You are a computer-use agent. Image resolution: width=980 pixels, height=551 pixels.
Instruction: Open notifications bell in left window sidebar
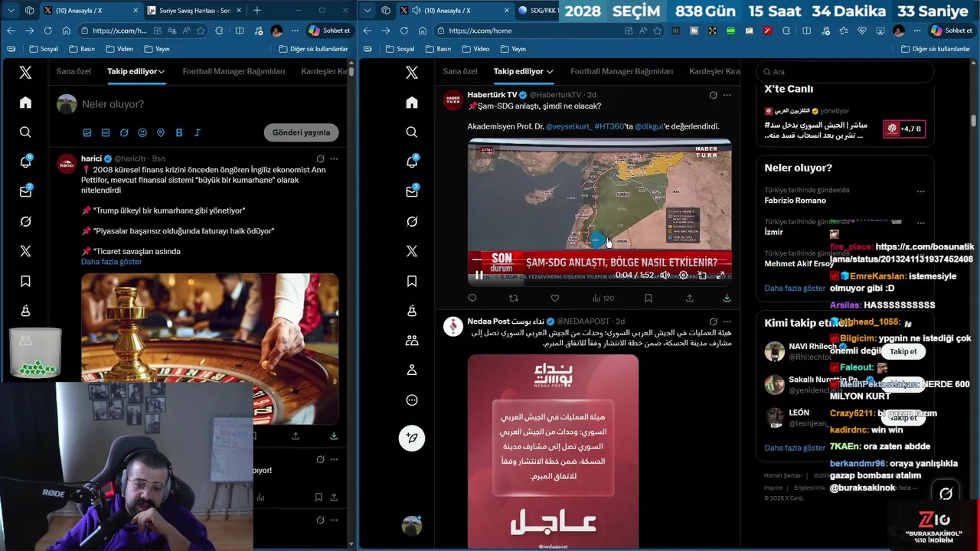(x=25, y=161)
